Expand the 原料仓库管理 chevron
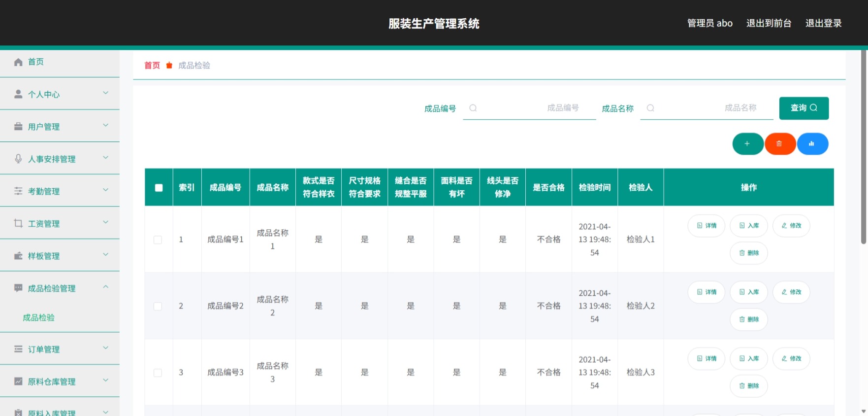Image resolution: width=868 pixels, height=416 pixels. 105,380
